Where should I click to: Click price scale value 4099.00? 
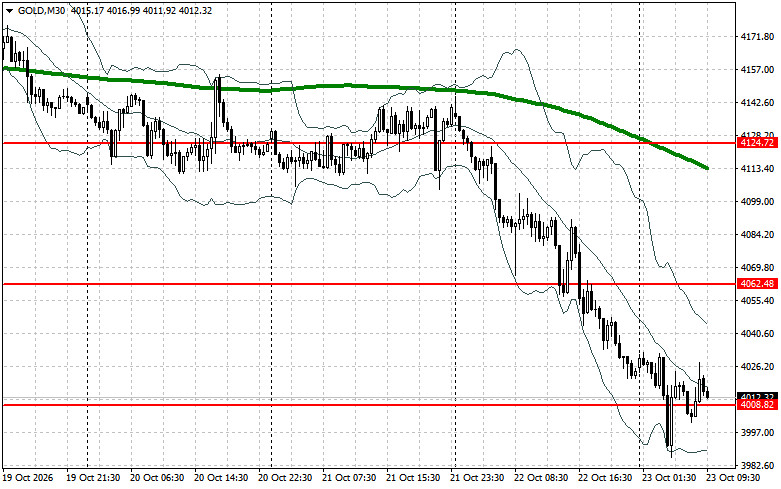[x=757, y=202]
